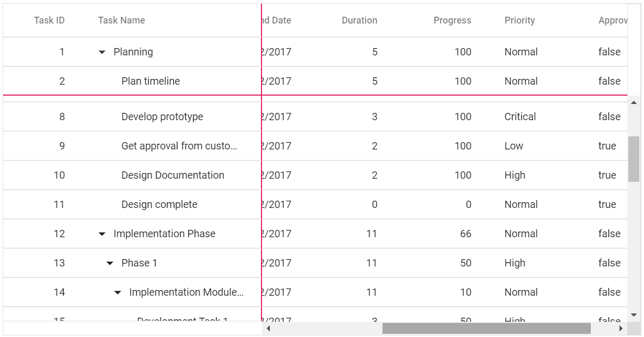Collapse the Planning row
The width and height of the screenshot is (644, 337).
tap(102, 52)
